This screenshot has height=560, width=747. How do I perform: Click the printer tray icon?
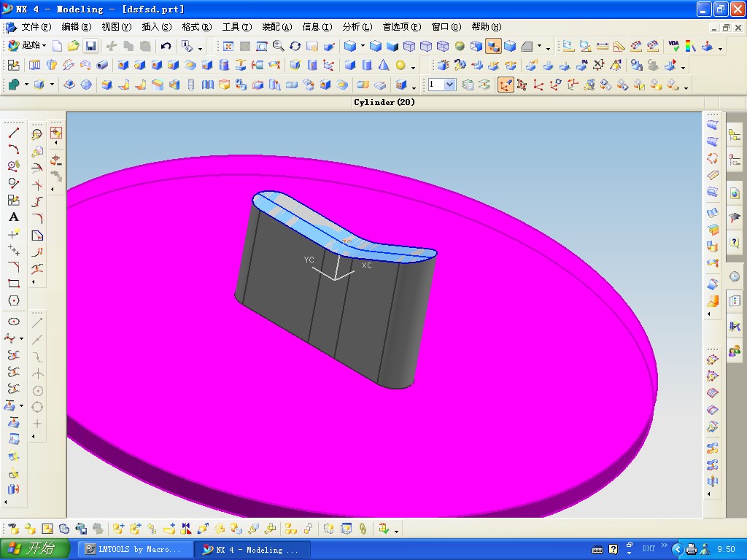pos(692,549)
